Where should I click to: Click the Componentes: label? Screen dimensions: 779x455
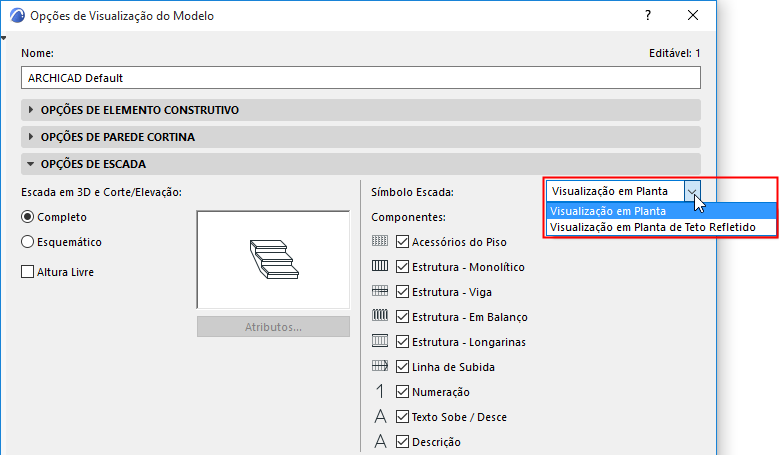(x=408, y=217)
